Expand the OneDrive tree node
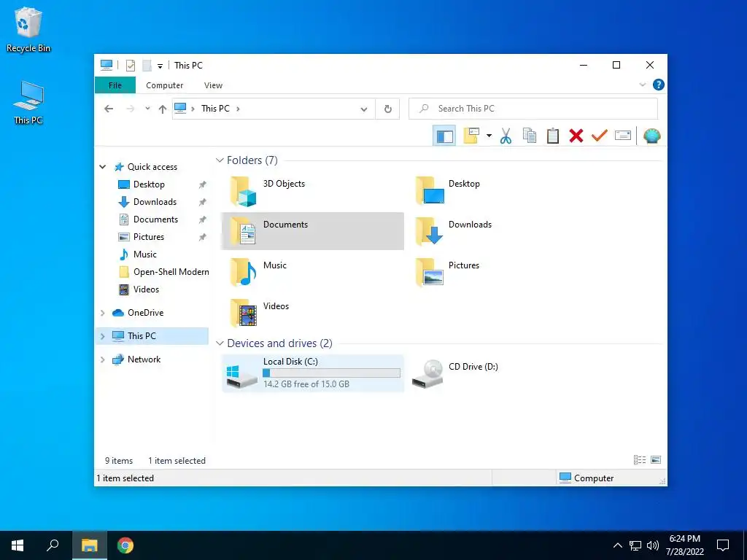 point(102,313)
